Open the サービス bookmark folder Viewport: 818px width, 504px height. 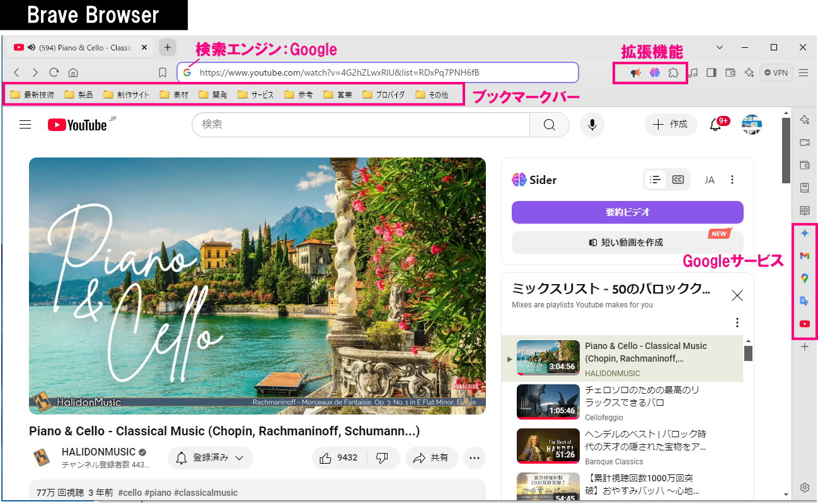coord(256,95)
